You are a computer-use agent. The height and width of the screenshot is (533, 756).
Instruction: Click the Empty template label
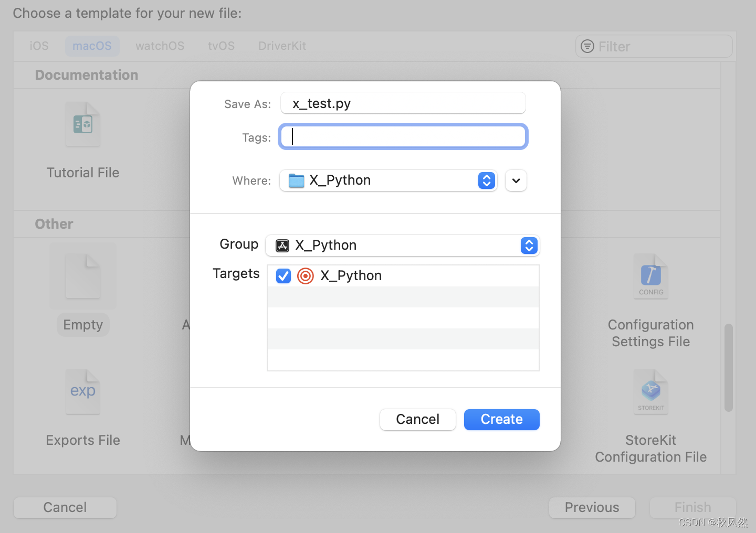tap(83, 325)
